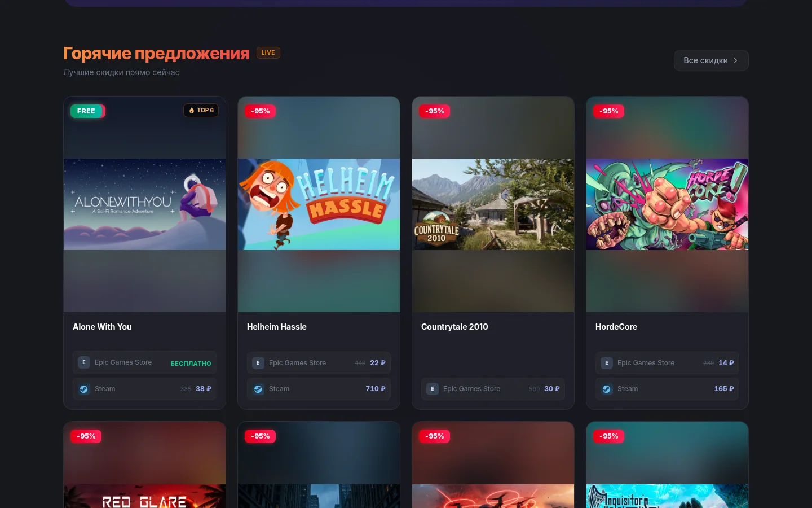Open the Inquisitor game card thumbnail

[667, 496]
